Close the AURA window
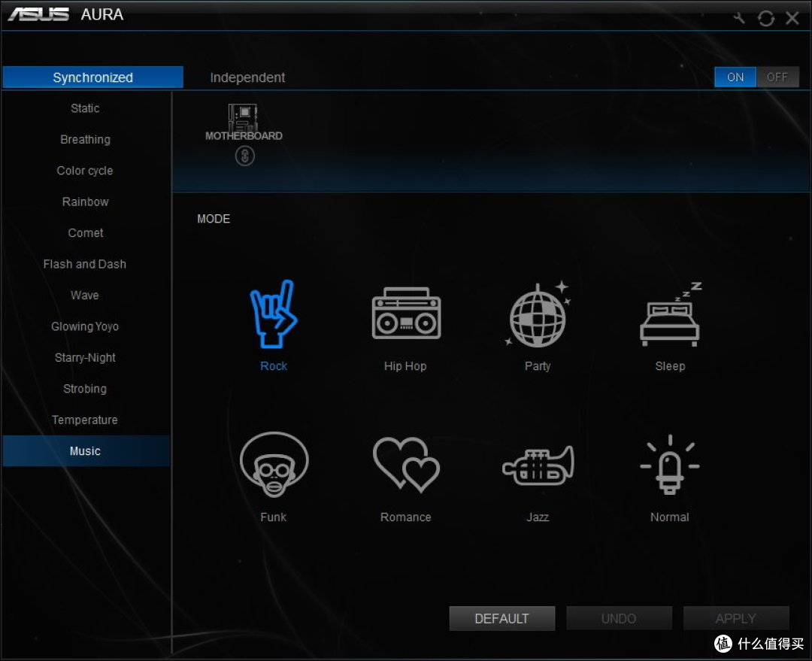 coord(792,18)
